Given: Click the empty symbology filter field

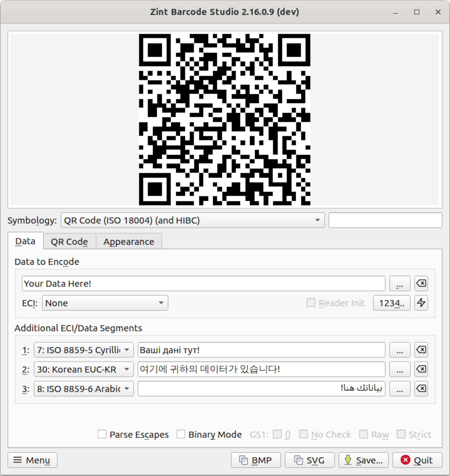Looking at the screenshot, I should (386, 220).
